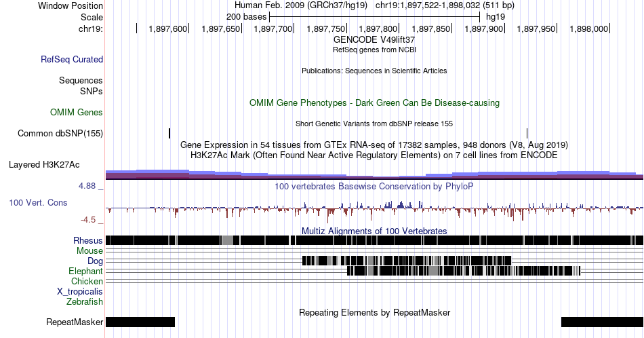Click the 1,898,000 ruler position
Viewport: 644px width, 338px height.
(589, 29)
